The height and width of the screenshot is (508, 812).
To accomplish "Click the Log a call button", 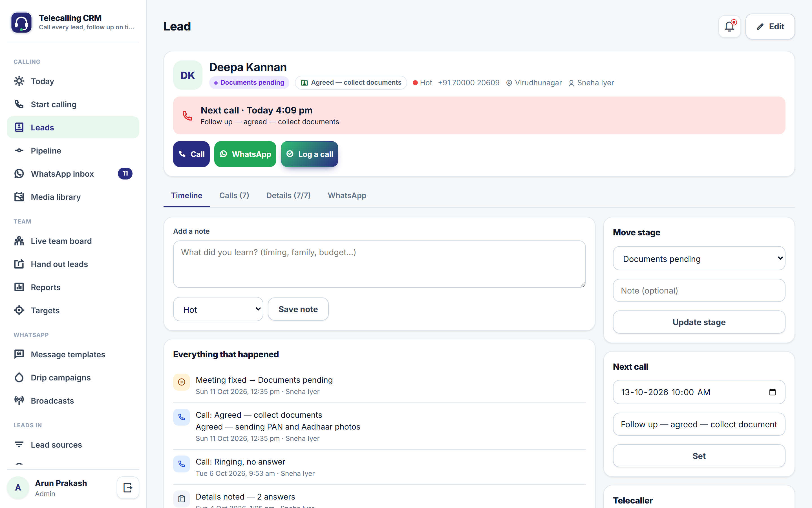I will pyautogui.click(x=309, y=154).
